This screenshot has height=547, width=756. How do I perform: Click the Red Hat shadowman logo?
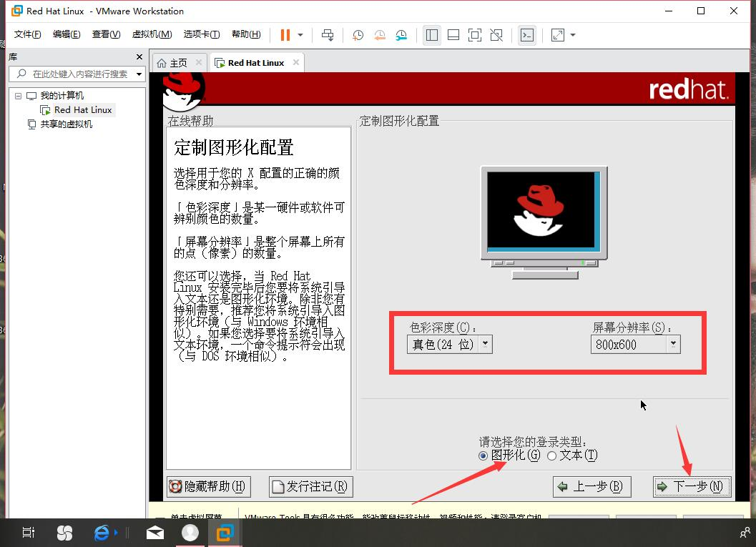pos(183,91)
